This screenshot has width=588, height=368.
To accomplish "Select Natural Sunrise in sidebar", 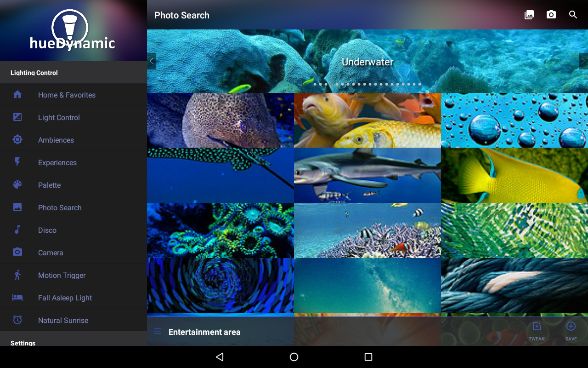I will (x=73, y=320).
